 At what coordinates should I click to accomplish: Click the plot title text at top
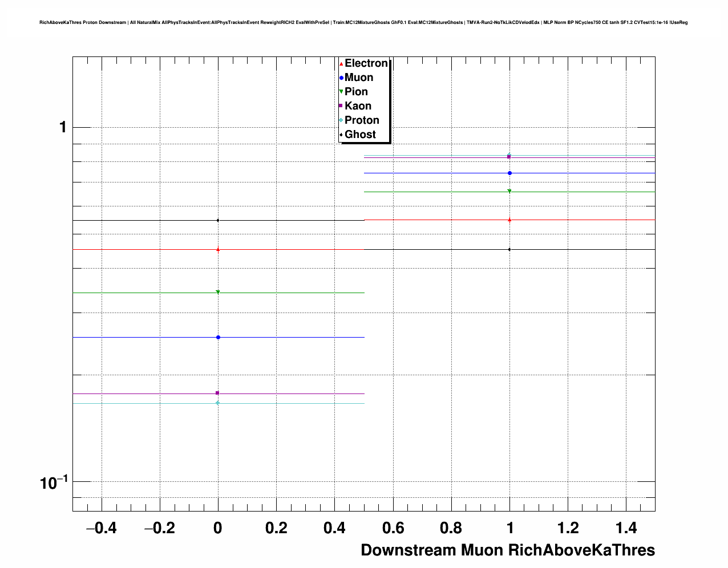[363, 23]
